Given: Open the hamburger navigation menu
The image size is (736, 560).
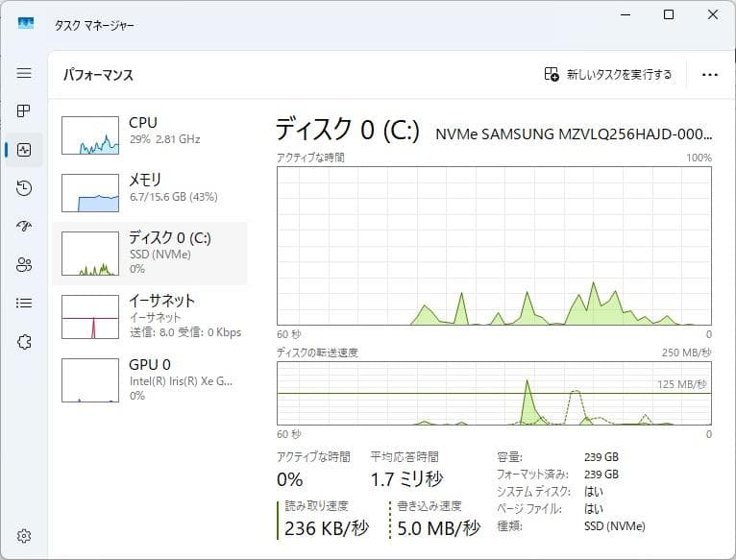Looking at the screenshot, I should pos(24,73).
